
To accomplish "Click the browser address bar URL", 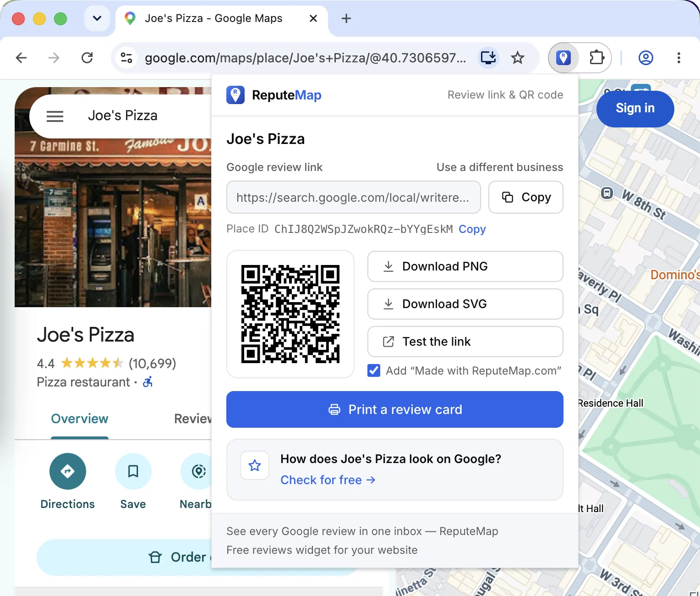I will (x=306, y=58).
